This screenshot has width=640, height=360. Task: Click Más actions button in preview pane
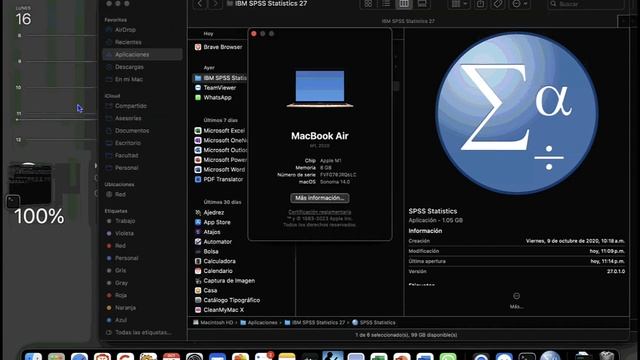(516, 300)
